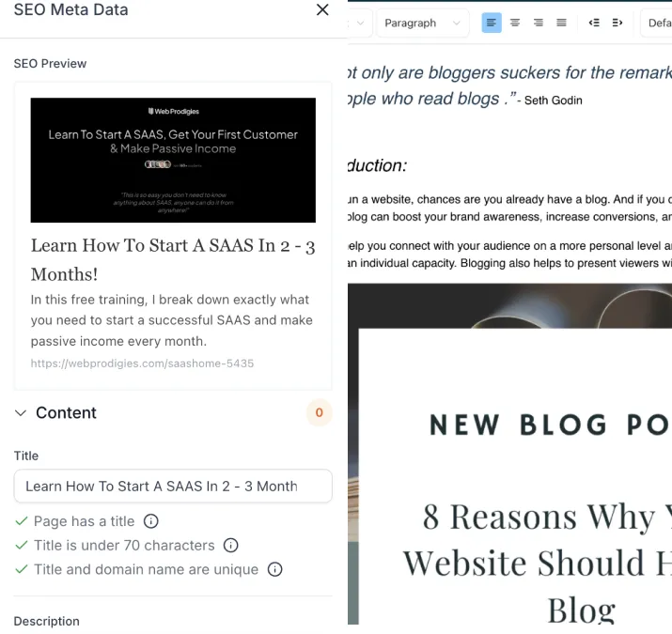Open the Paragraph style dropdown
This screenshot has height=634, width=672.
(423, 23)
